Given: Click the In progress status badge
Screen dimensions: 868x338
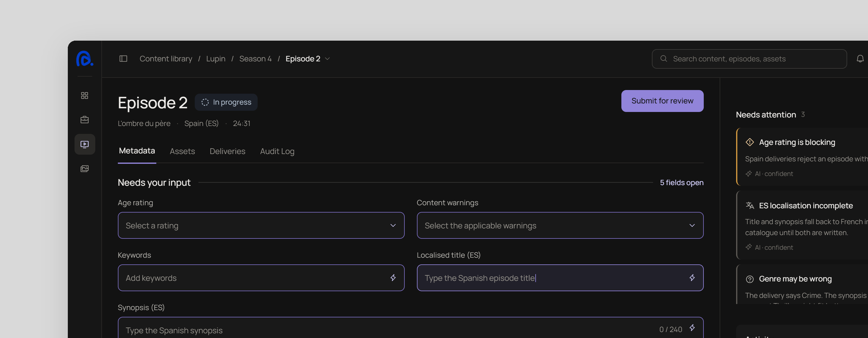Looking at the screenshot, I should click(x=226, y=102).
